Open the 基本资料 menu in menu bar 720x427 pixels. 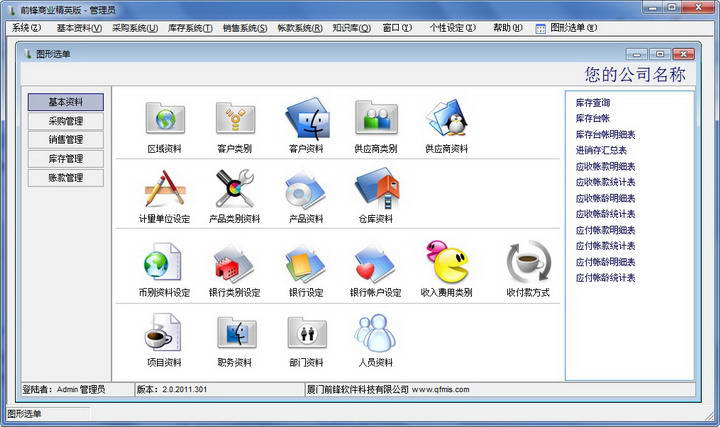[79, 28]
